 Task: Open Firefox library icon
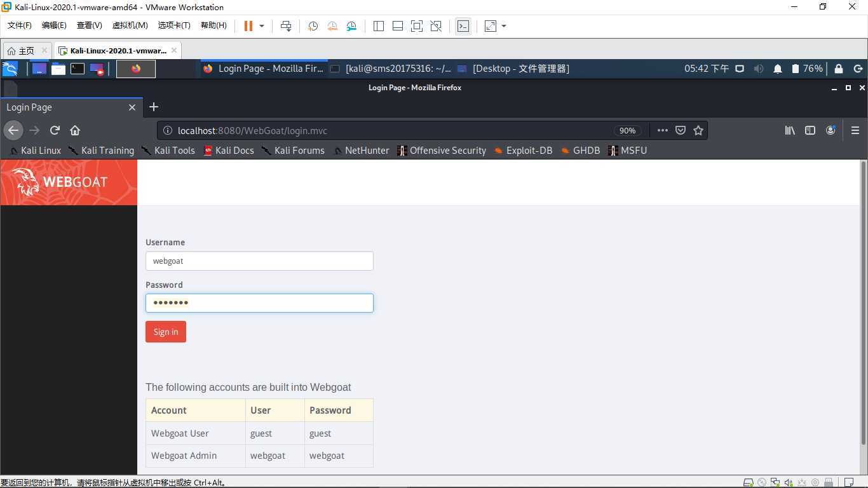click(x=790, y=130)
